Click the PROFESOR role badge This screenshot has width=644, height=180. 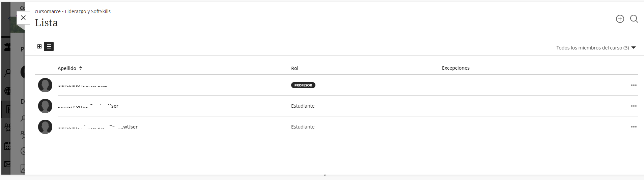click(303, 85)
